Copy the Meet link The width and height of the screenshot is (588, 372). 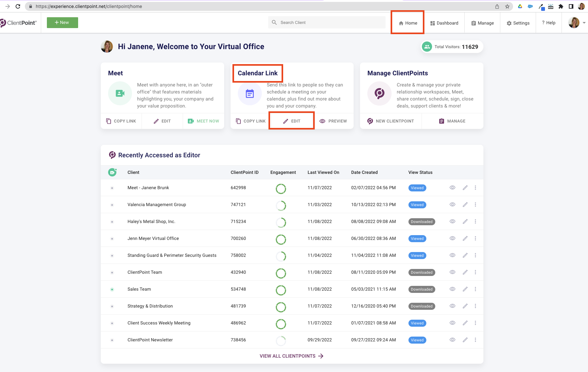(121, 121)
